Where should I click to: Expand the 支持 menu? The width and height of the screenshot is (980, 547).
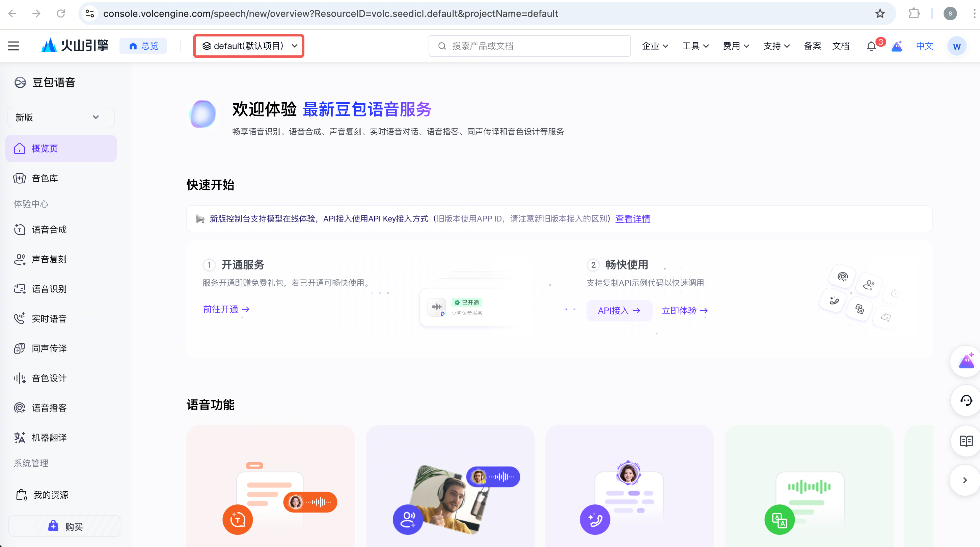pyautogui.click(x=777, y=46)
